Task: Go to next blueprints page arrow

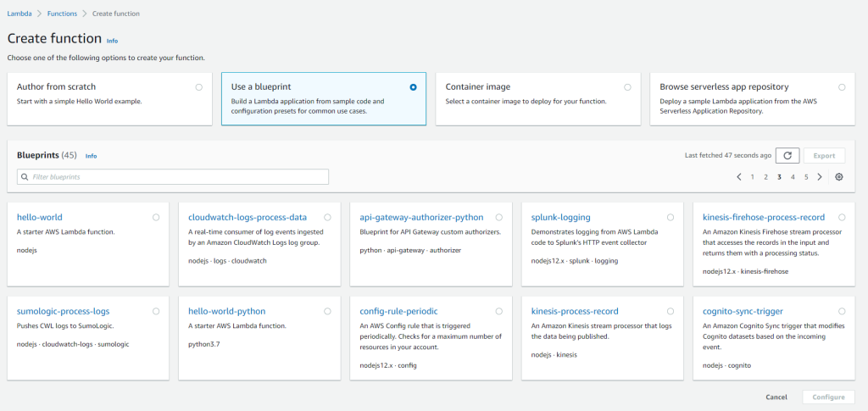Action: pos(820,177)
